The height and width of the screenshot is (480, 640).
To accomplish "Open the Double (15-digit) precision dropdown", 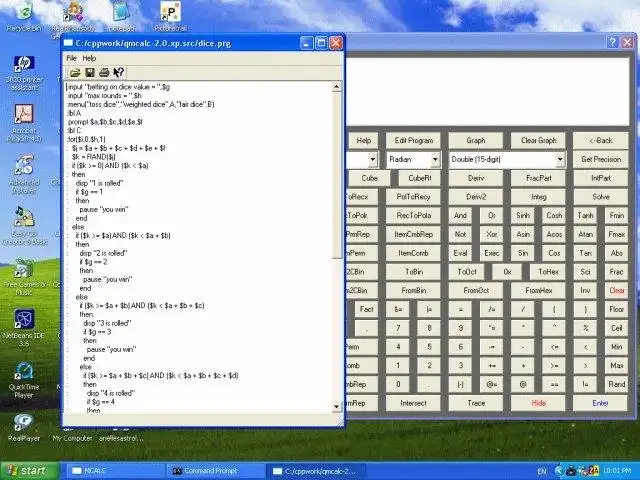I will [507, 159].
